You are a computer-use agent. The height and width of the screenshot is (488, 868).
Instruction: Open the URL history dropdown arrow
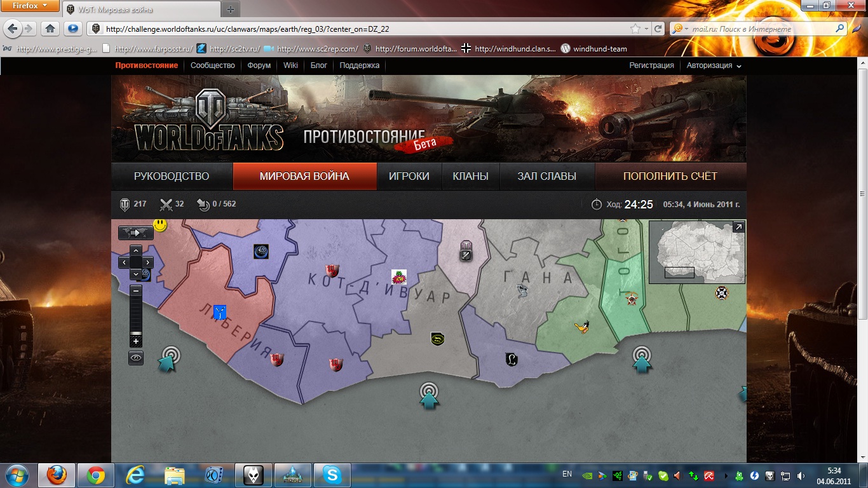pos(646,29)
